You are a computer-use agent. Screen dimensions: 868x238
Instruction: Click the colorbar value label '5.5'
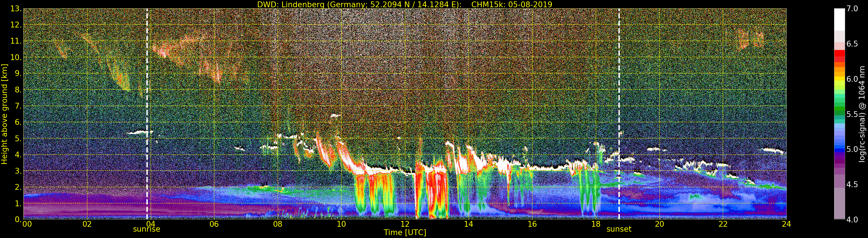click(852, 114)
